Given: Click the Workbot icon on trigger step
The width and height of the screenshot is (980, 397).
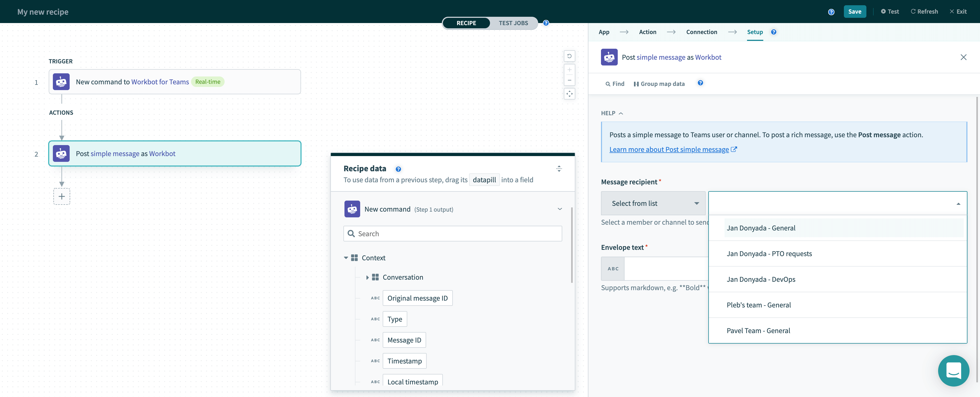Looking at the screenshot, I should coord(61,82).
